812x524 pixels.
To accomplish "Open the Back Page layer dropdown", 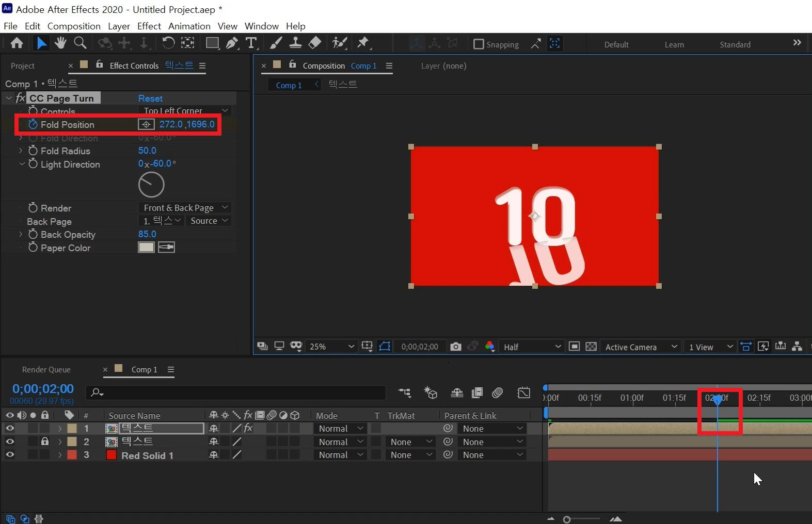I will (x=161, y=221).
